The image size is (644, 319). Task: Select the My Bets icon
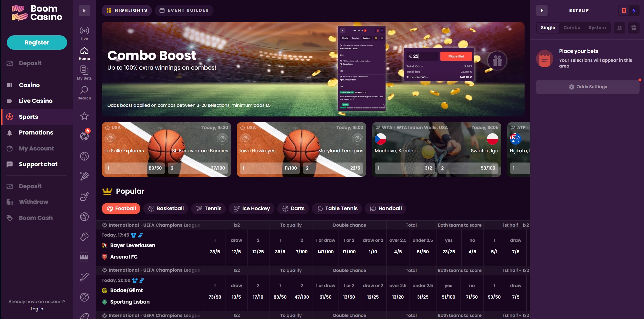(84, 71)
